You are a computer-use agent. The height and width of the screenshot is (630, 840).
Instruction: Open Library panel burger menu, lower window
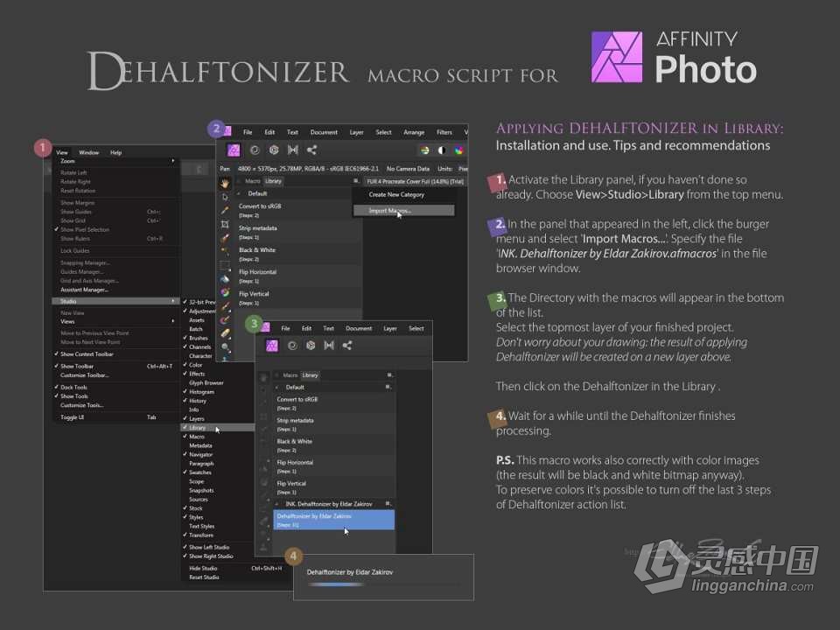pyautogui.click(x=389, y=375)
